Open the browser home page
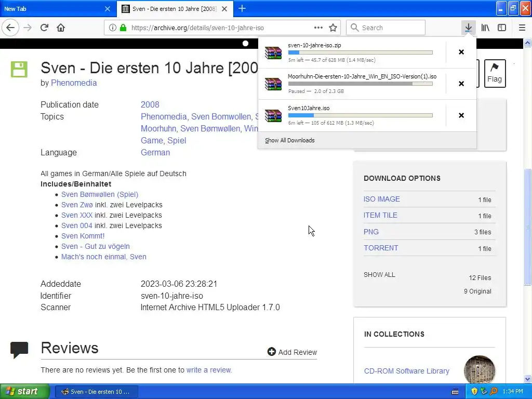The width and height of the screenshot is (532, 399). pyautogui.click(x=61, y=28)
